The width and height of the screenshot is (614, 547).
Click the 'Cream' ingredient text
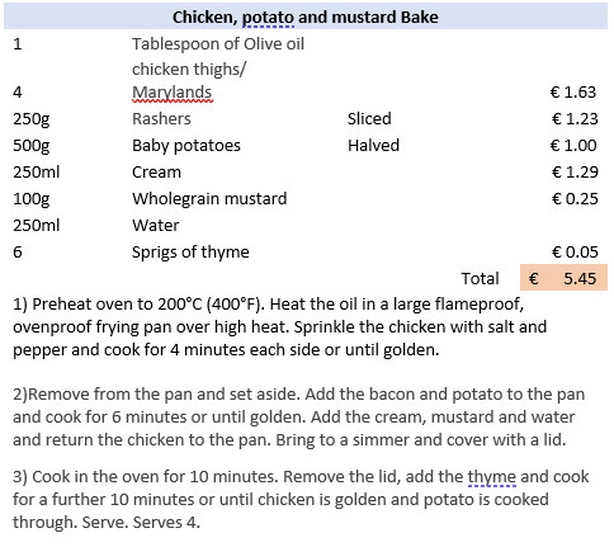(x=156, y=172)
